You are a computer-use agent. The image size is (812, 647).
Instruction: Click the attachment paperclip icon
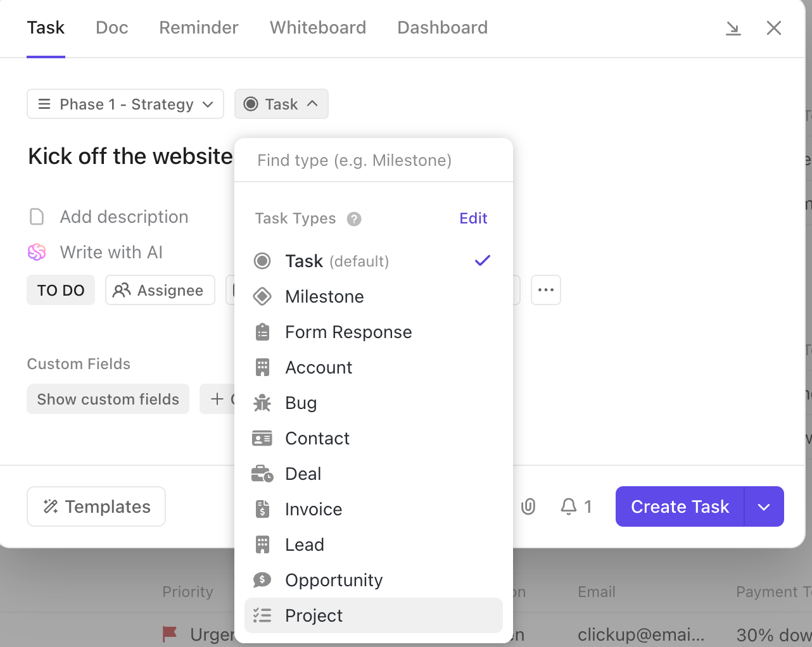[x=528, y=506]
